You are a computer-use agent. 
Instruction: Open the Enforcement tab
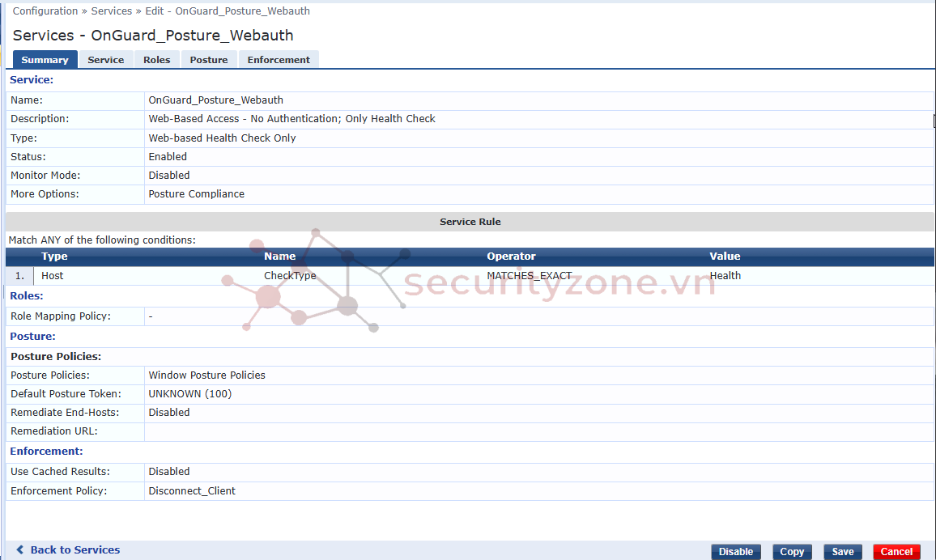278,59
